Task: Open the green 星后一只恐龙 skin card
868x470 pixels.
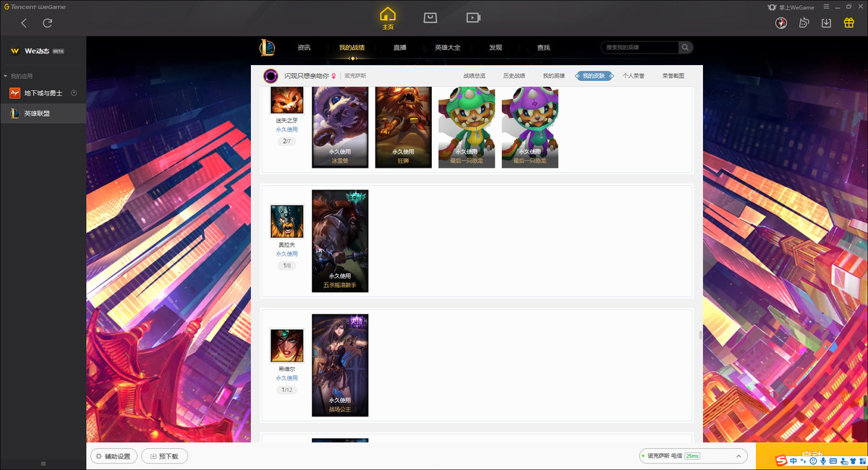Action: point(467,127)
